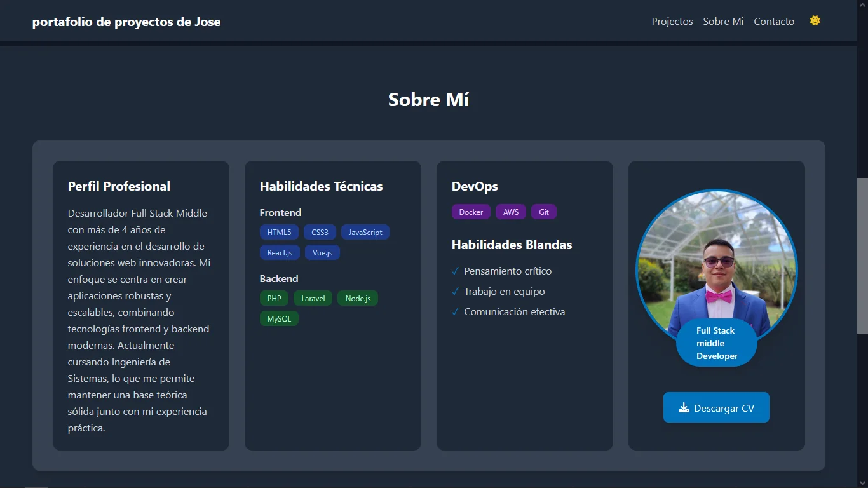The height and width of the screenshot is (488, 868).
Task: Click the Docker badge under DevOps
Action: click(x=471, y=212)
